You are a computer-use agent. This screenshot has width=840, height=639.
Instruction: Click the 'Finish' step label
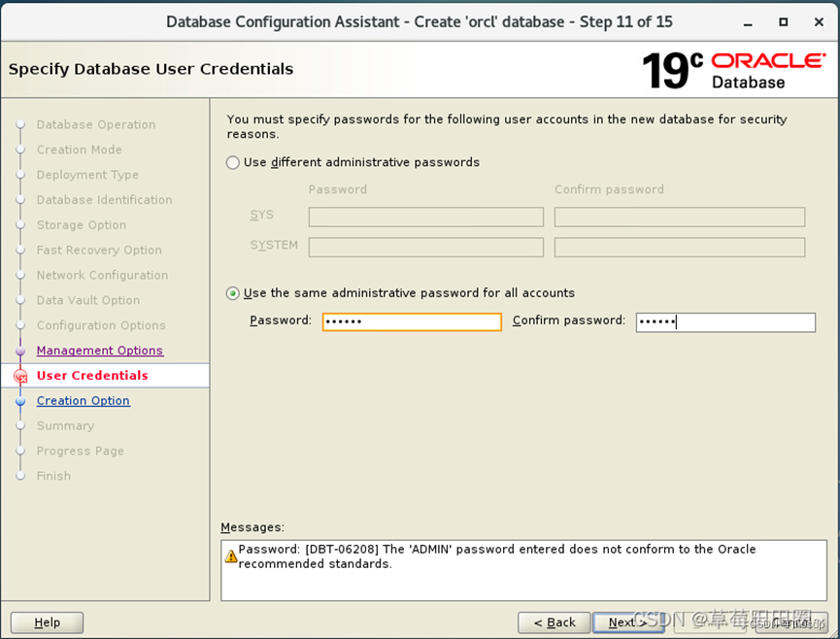53,476
